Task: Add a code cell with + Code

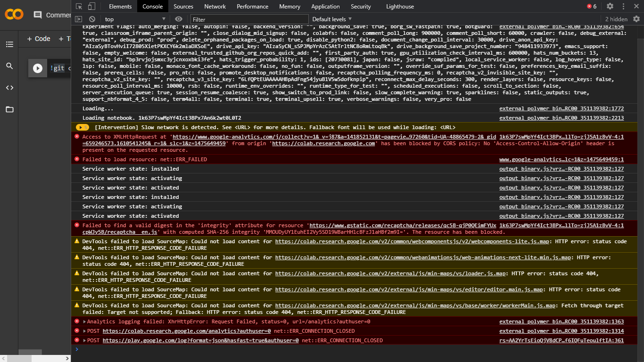Action: [39, 39]
